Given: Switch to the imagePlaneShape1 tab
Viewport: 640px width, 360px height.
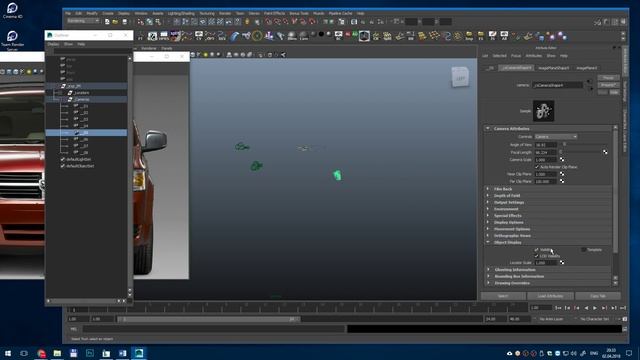Looking at the screenshot, I should click(x=553, y=68).
